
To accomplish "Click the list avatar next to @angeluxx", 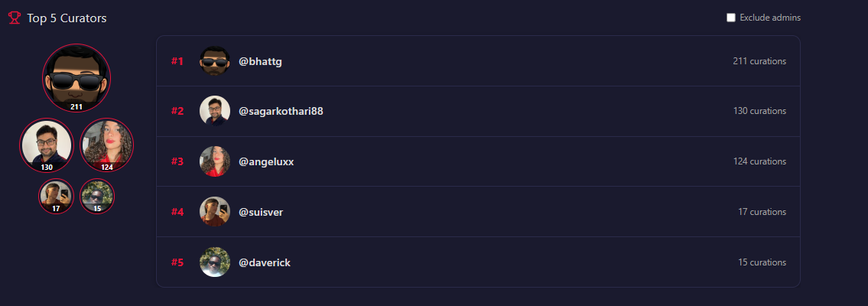I will [215, 161].
